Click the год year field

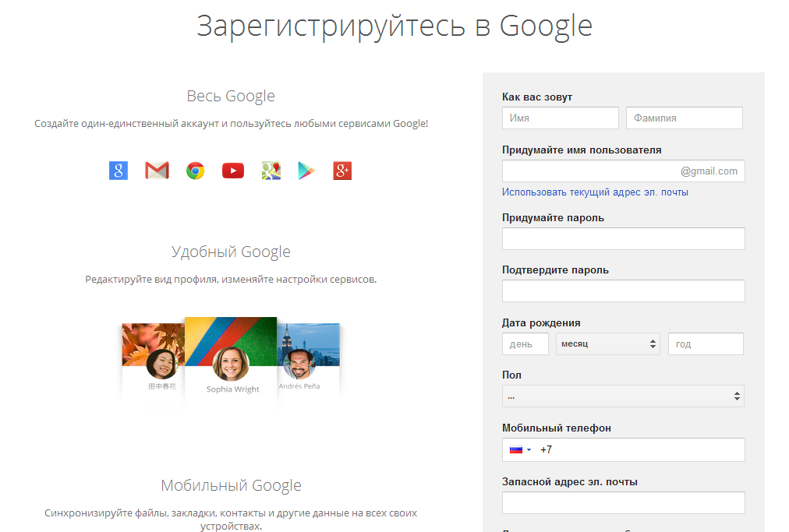pyautogui.click(x=706, y=344)
